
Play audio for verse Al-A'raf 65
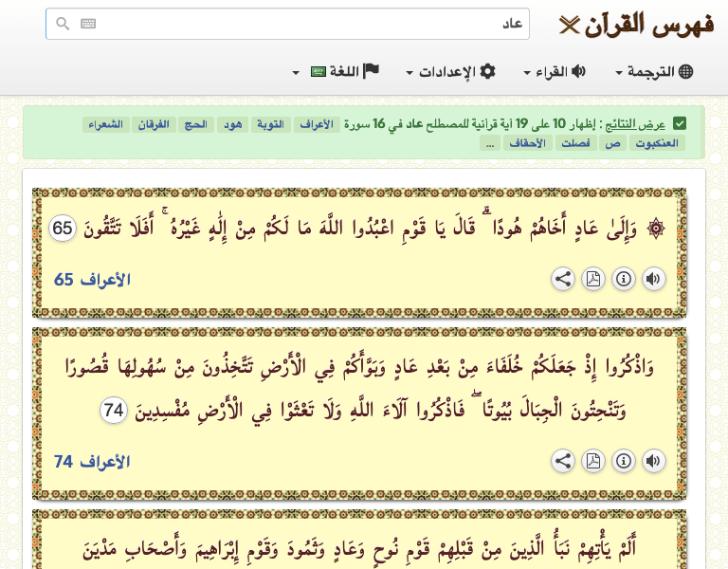[653, 279]
